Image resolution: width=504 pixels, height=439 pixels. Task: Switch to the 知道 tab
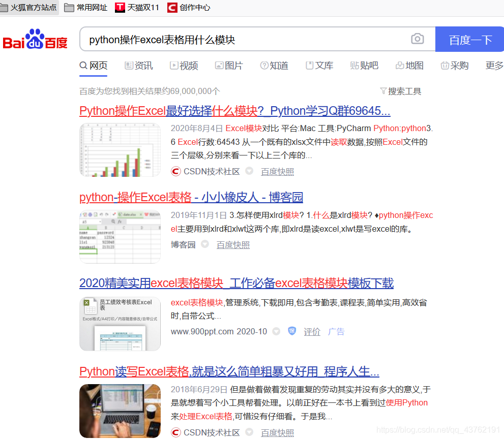tap(274, 66)
